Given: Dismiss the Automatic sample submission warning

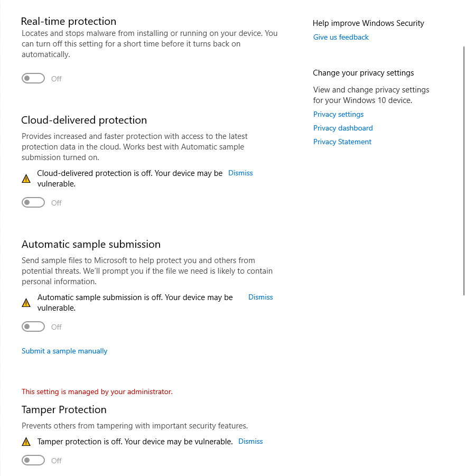Looking at the screenshot, I should click(261, 297).
